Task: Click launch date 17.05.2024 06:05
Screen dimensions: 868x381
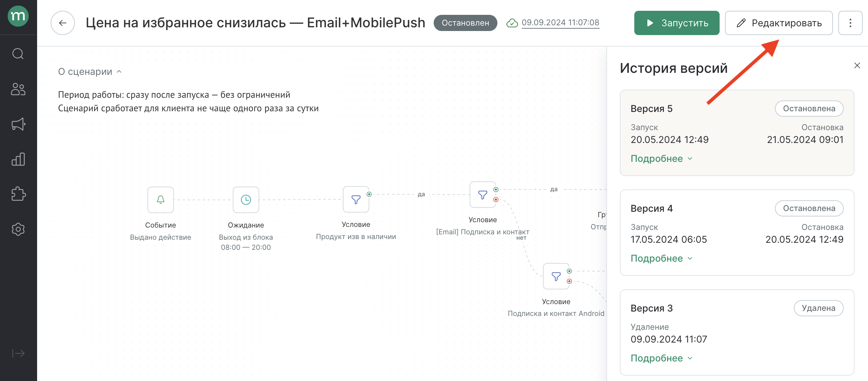Action: pyautogui.click(x=669, y=239)
